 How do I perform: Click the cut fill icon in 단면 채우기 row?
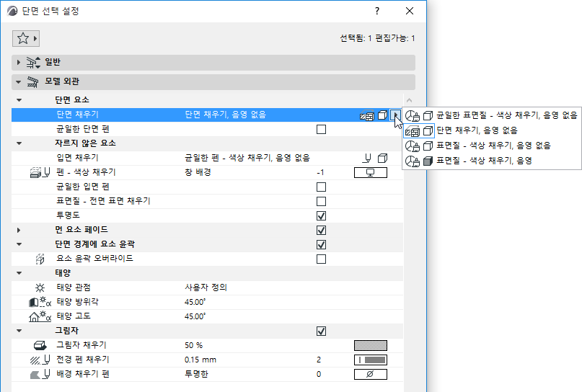pyautogui.click(x=367, y=115)
